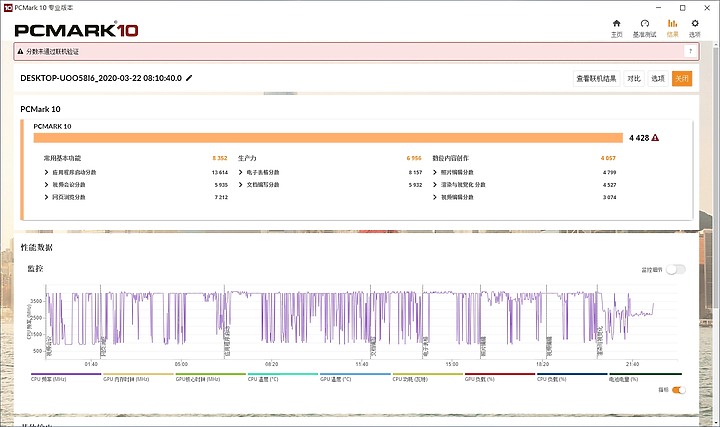
Task: Expand the 视频编辑分数 row
Action: tap(435, 197)
